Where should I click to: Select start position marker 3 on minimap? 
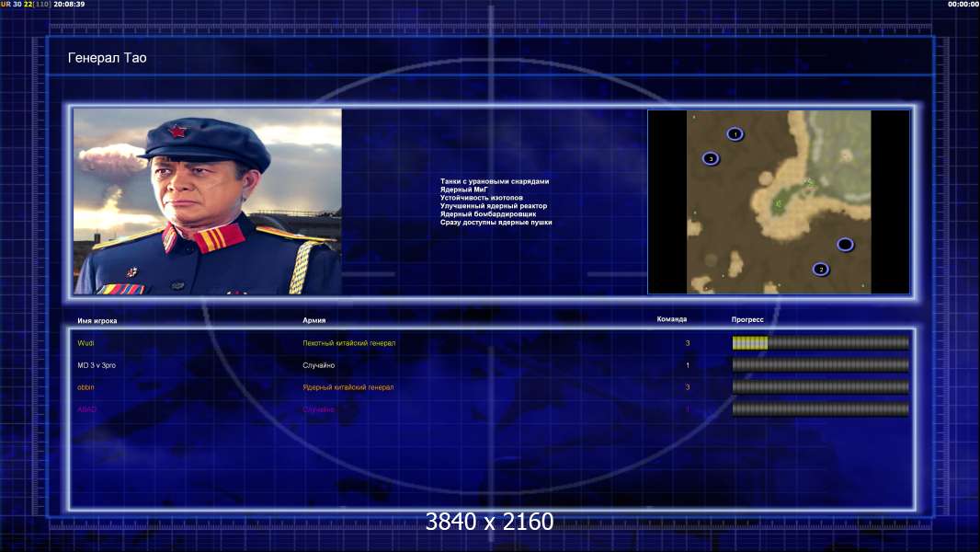pyautogui.click(x=711, y=159)
